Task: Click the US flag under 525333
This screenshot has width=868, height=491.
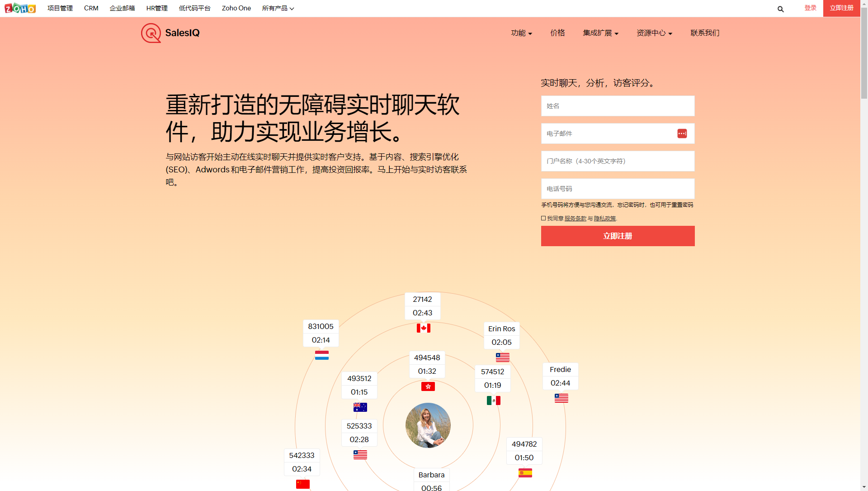Action: pos(360,454)
